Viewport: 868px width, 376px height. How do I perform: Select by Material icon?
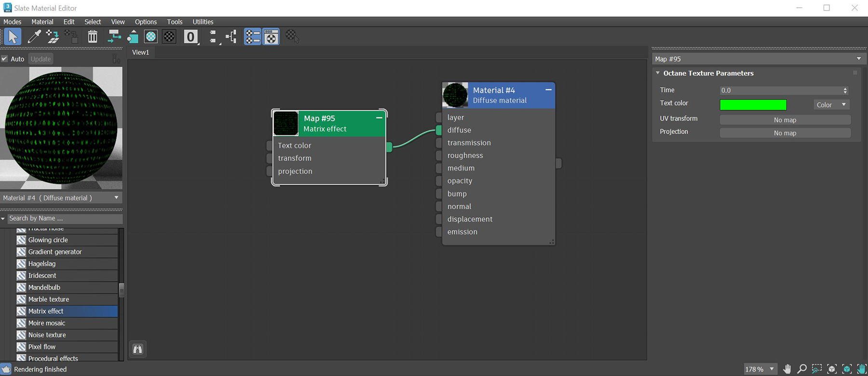click(x=292, y=37)
